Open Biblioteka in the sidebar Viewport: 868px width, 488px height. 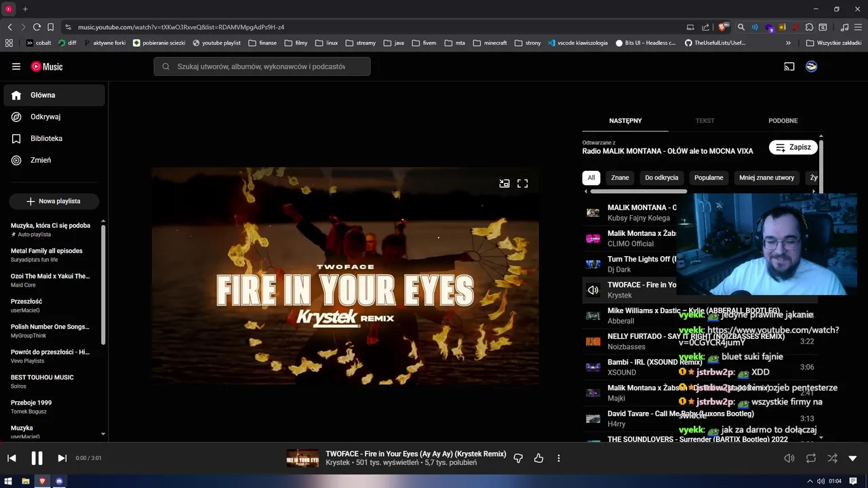click(x=54, y=138)
